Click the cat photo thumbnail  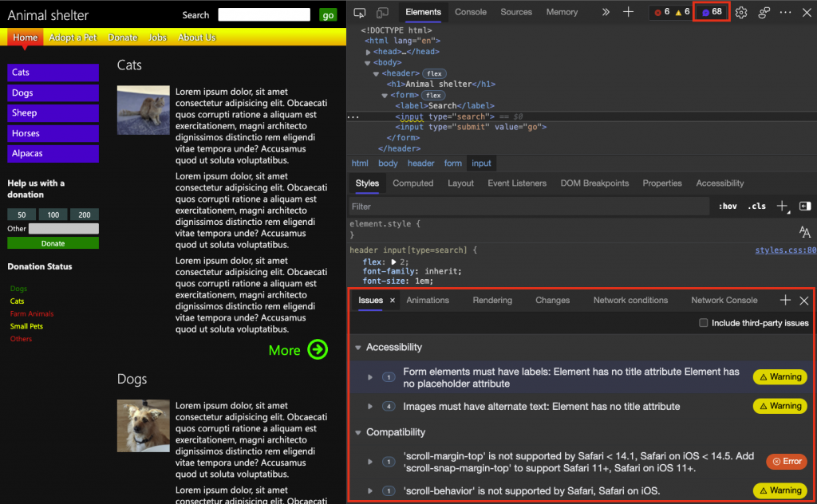click(144, 110)
